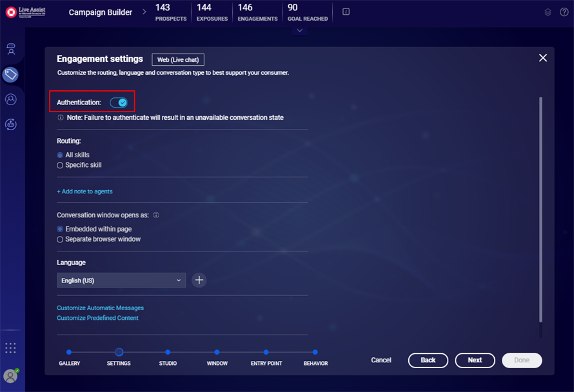Click the layers stack icon in header

548,12
